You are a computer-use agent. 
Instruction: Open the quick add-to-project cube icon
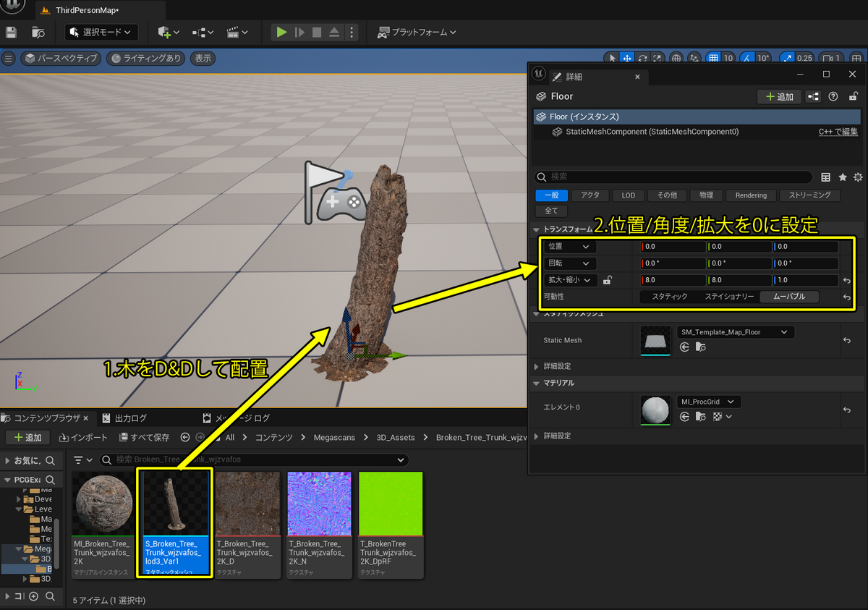(x=167, y=33)
